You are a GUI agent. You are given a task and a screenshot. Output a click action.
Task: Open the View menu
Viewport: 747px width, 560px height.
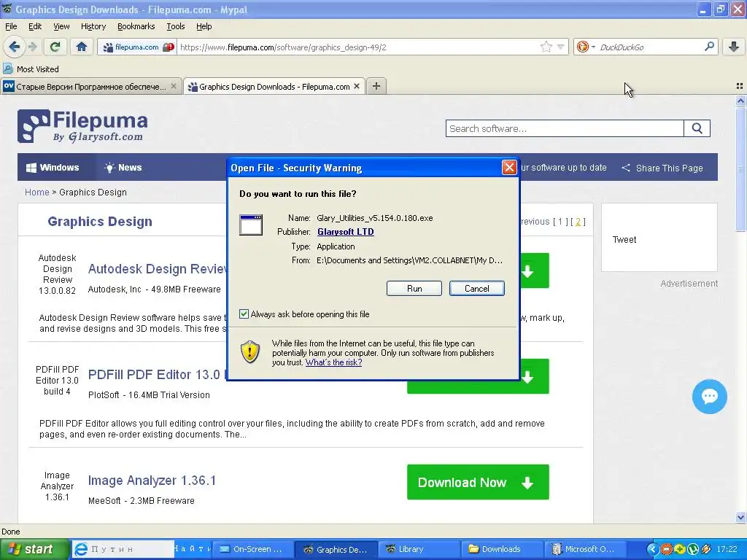tap(61, 26)
